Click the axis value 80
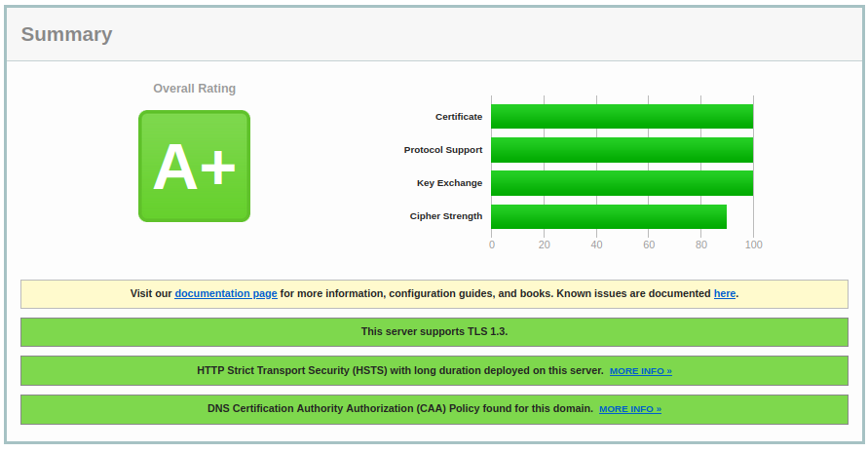 click(x=701, y=245)
